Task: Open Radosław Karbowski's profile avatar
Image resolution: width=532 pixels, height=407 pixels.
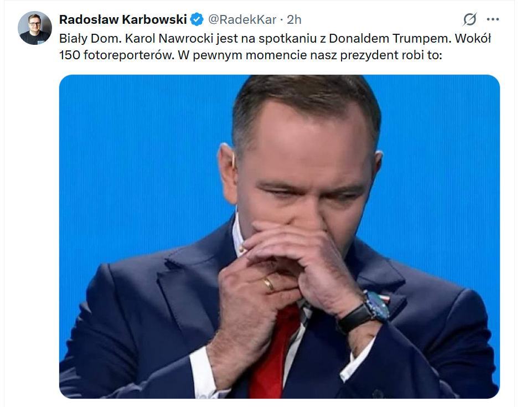Action: coord(35,28)
